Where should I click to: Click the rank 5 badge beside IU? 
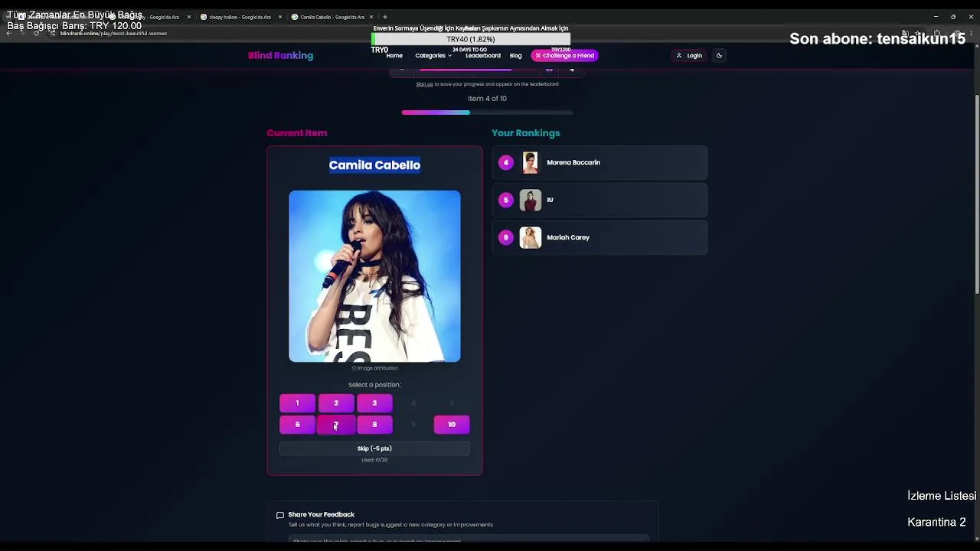click(505, 200)
